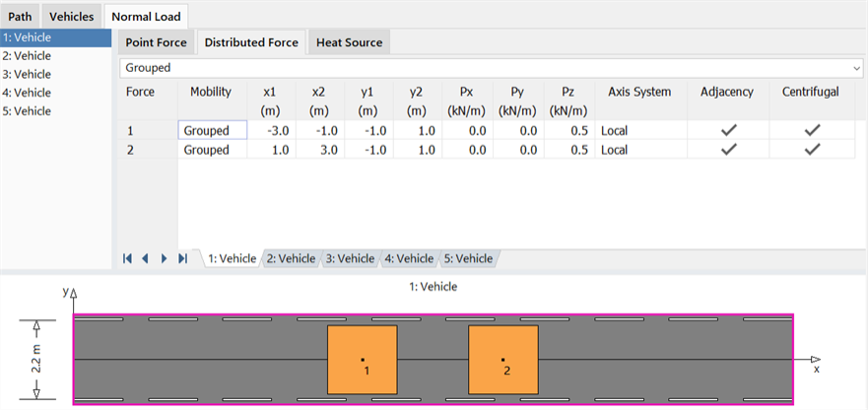Open the Path tab

(x=20, y=17)
